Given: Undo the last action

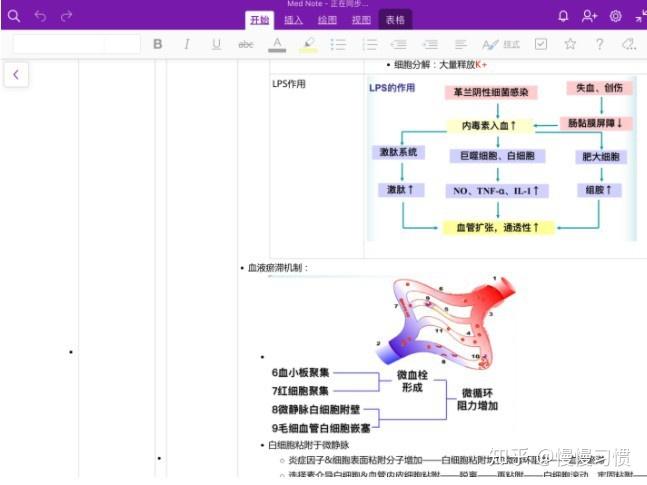Looking at the screenshot, I should pos(40,16).
